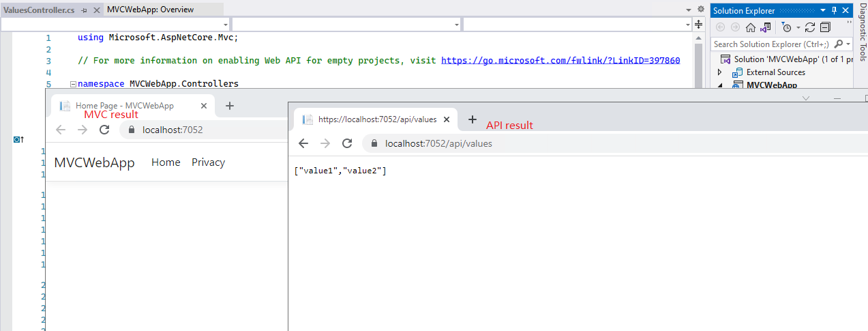The width and height of the screenshot is (868, 331).
Task: Click search magnifier in Solution Explorer
Action: pyautogui.click(x=837, y=44)
